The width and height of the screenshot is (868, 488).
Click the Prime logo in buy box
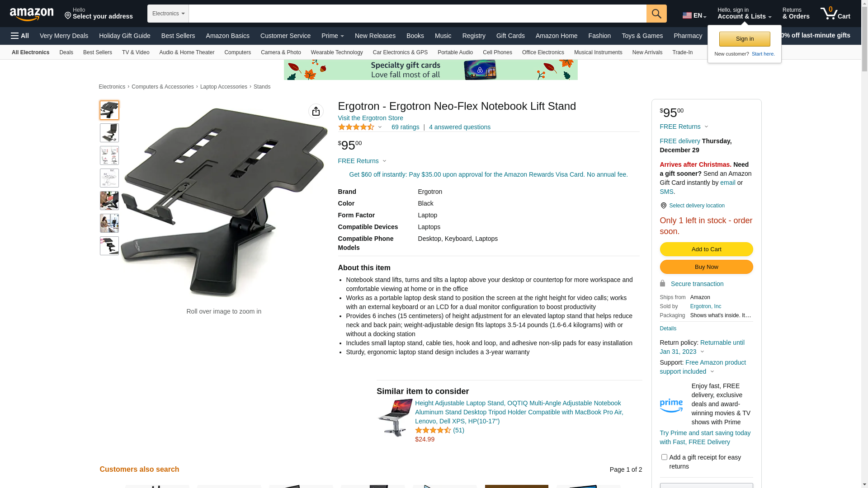(x=671, y=405)
